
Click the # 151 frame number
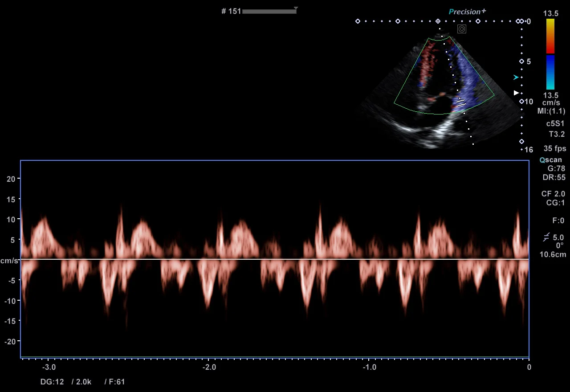coord(231,11)
